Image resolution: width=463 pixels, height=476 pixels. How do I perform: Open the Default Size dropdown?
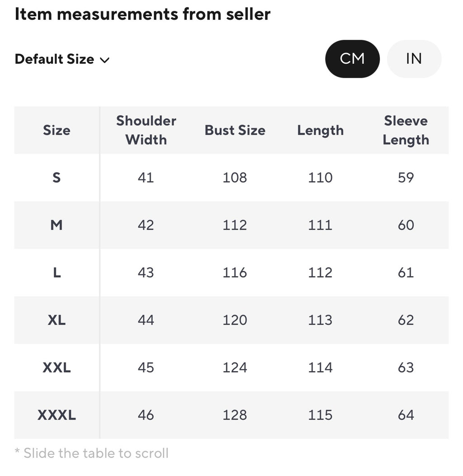click(x=62, y=59)
